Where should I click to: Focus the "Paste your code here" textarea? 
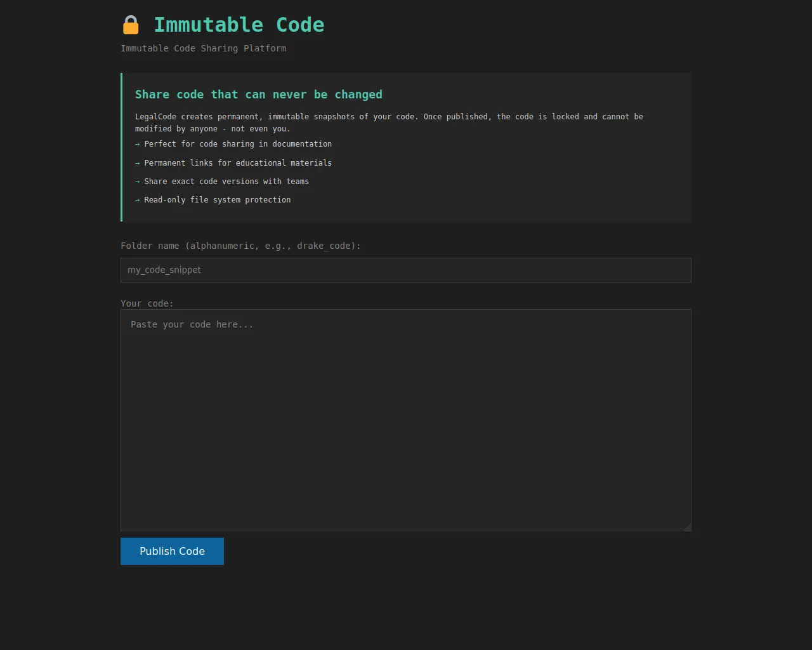tap(405, 420)
